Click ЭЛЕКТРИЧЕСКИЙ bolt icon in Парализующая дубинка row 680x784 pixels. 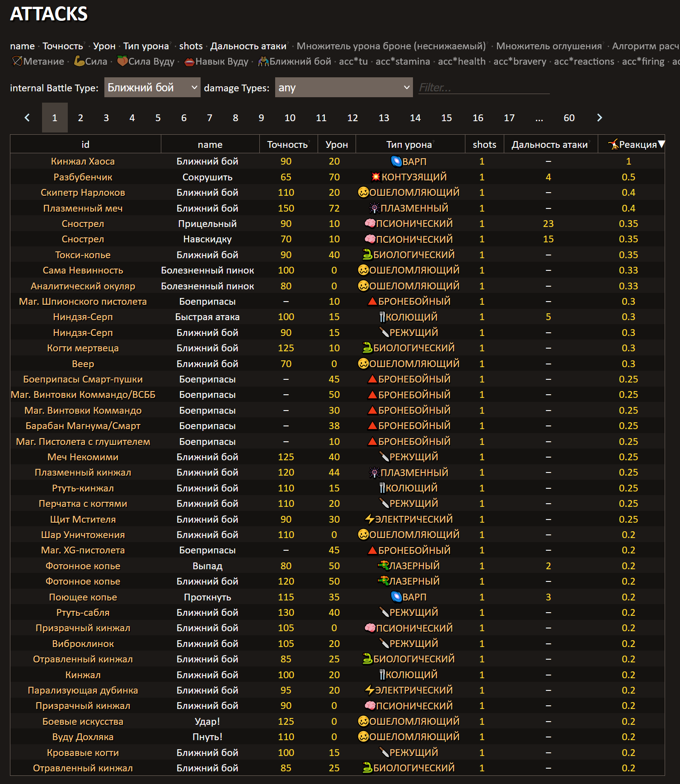(370, 690)
